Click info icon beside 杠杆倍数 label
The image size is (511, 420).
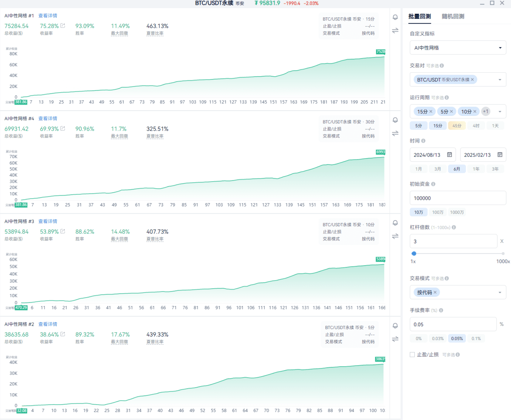(x=454, y=227)
